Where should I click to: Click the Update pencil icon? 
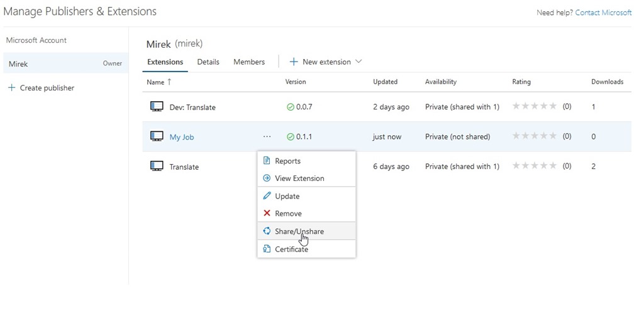click(x=267, y=196)
